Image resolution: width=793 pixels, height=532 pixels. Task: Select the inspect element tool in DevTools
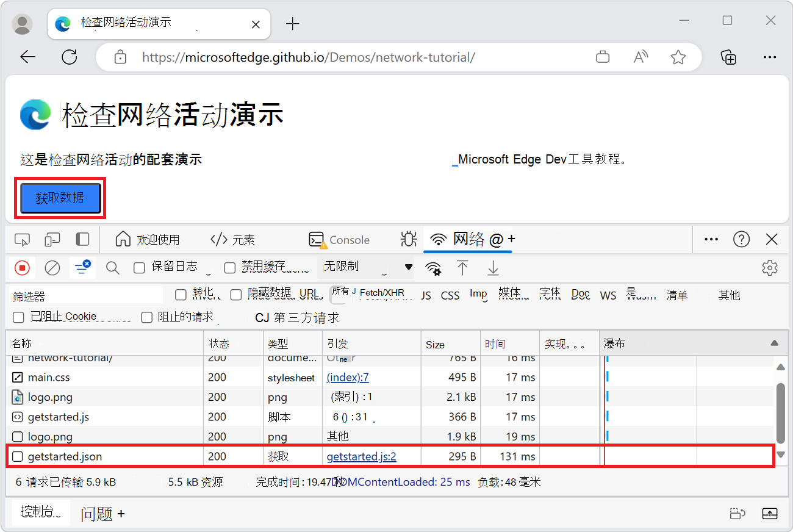click(23, 239)
